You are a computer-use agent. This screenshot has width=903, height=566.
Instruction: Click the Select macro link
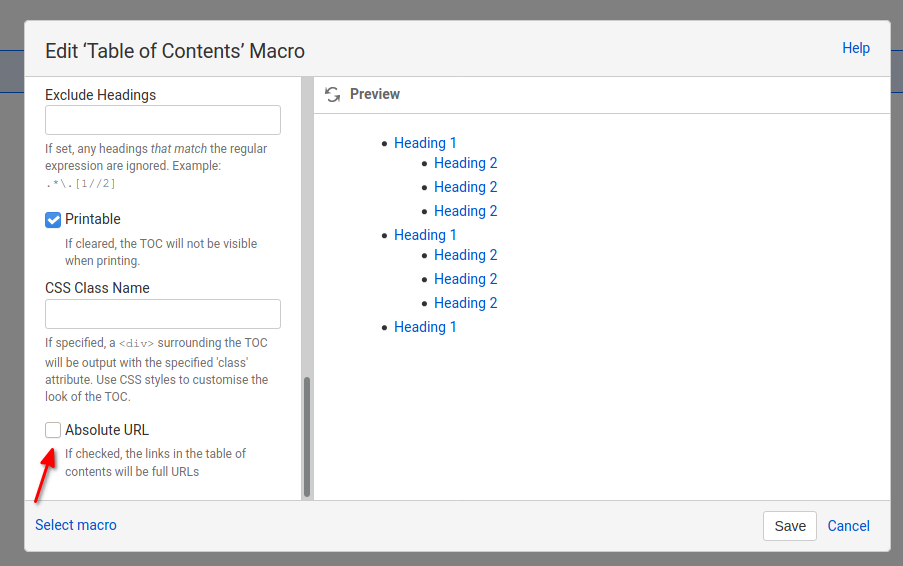pyautogui.click(x=76, y=525)
